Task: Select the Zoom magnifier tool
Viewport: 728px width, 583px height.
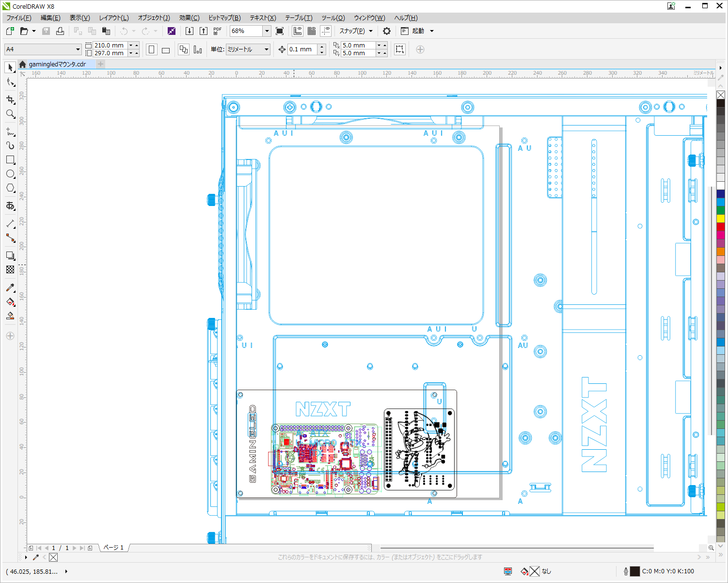Action: coord(10,114)
